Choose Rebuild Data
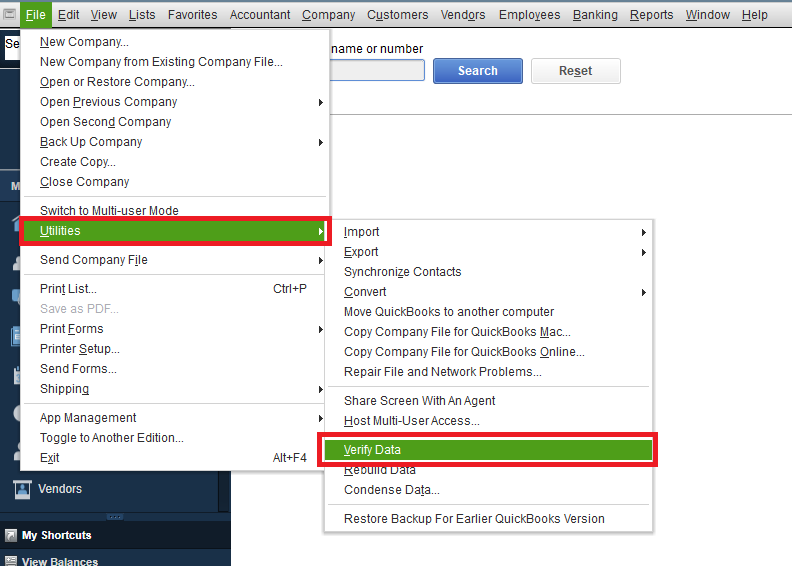 tap(488, 471)
